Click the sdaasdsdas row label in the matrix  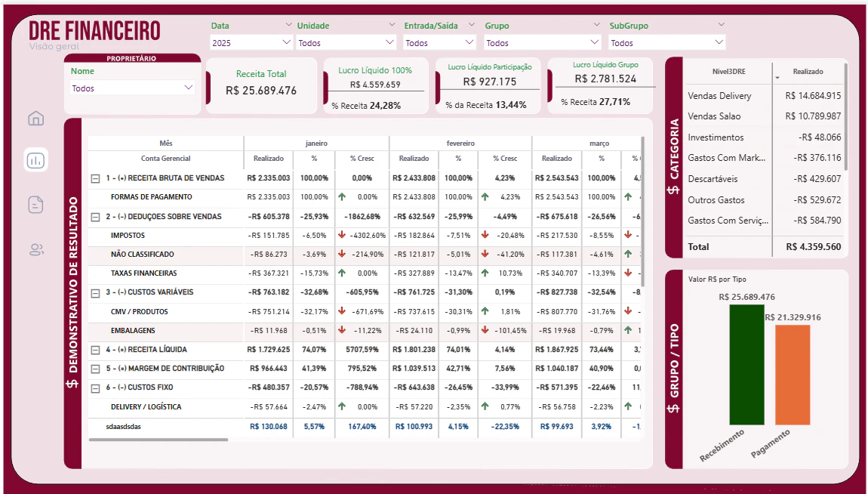pos(124,427)
